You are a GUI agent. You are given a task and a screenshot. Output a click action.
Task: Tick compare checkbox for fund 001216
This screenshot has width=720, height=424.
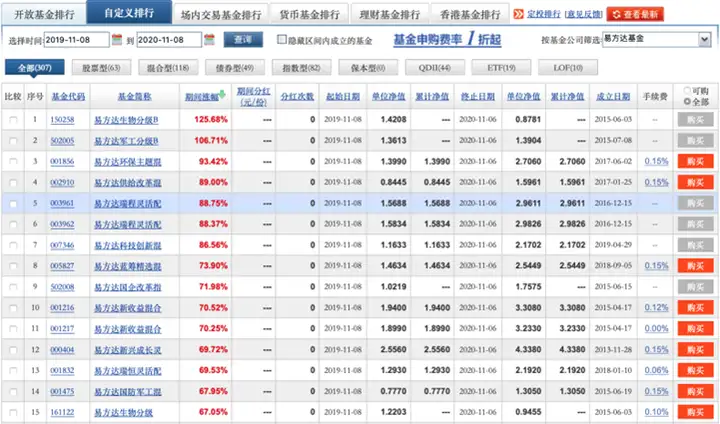click(x=13, y=308)
